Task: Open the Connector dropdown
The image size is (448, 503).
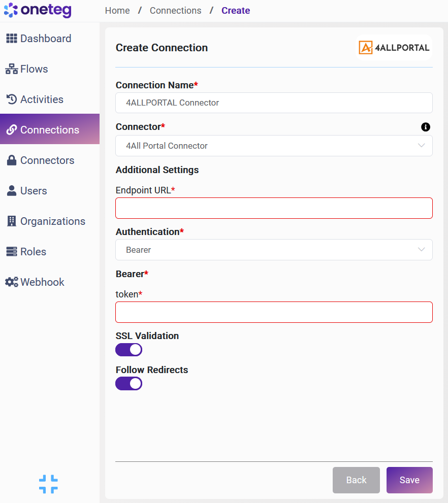Action: (274, 146)
